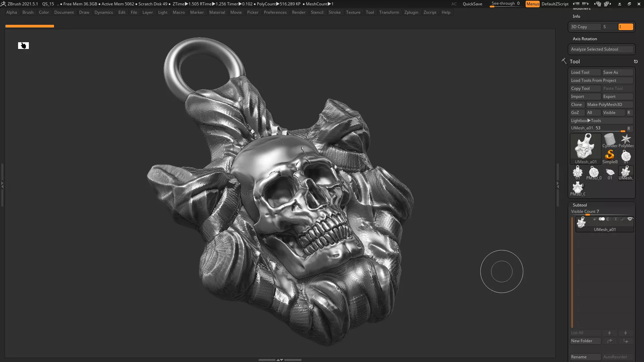The image size is (644, 362).
Task: Click the hand cursor icon in viewport
Action: [23, 46]
